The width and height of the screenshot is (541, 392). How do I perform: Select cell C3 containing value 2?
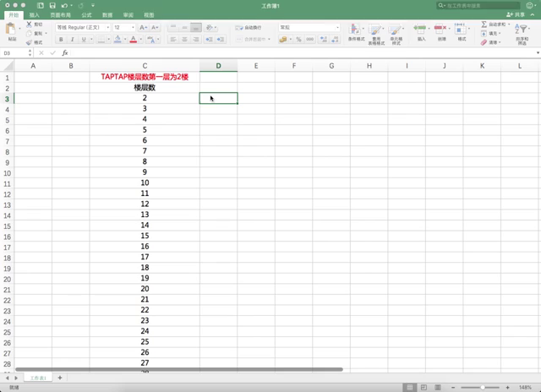pos(145,98)
